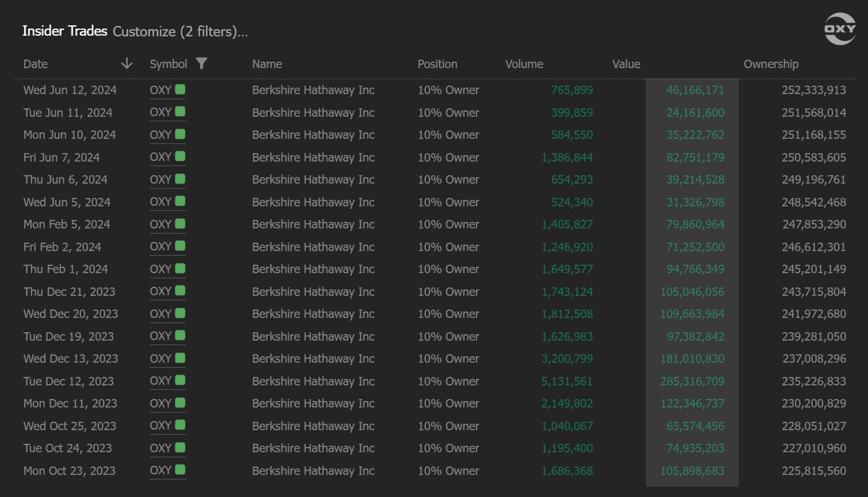Toggle the Date column sort arrow
This screenshot has height=497, width=868.
point(127,63)
